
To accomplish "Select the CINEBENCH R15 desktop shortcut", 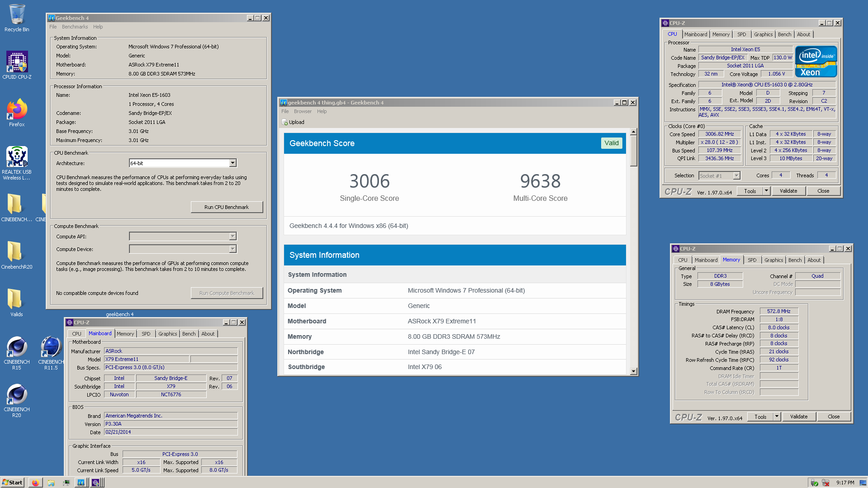I will click(x=17, y=353).
